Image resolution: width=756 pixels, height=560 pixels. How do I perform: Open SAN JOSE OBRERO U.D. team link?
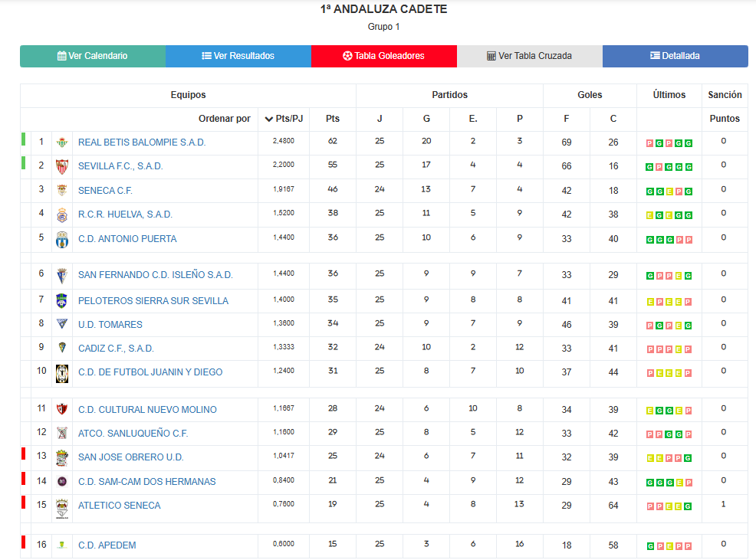pos(130,457)
